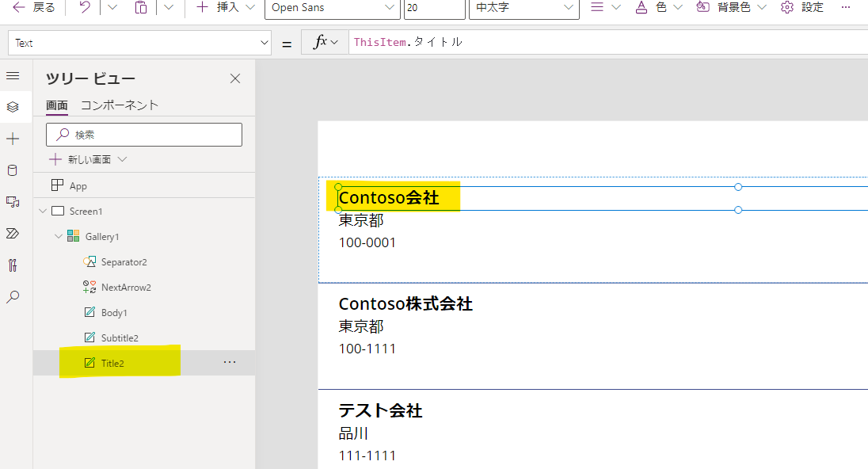Select NextArrow2 in the tree view
This screenshot has width=868, height=469.
pos(126,288)
